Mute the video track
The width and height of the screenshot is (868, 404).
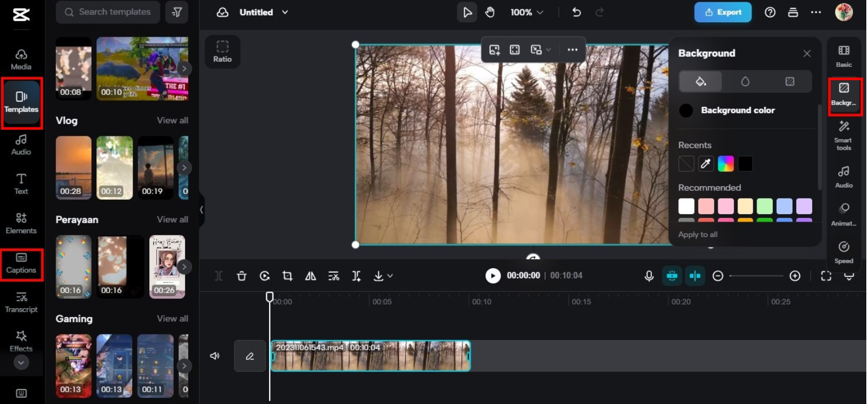click(x=214, y=356)
